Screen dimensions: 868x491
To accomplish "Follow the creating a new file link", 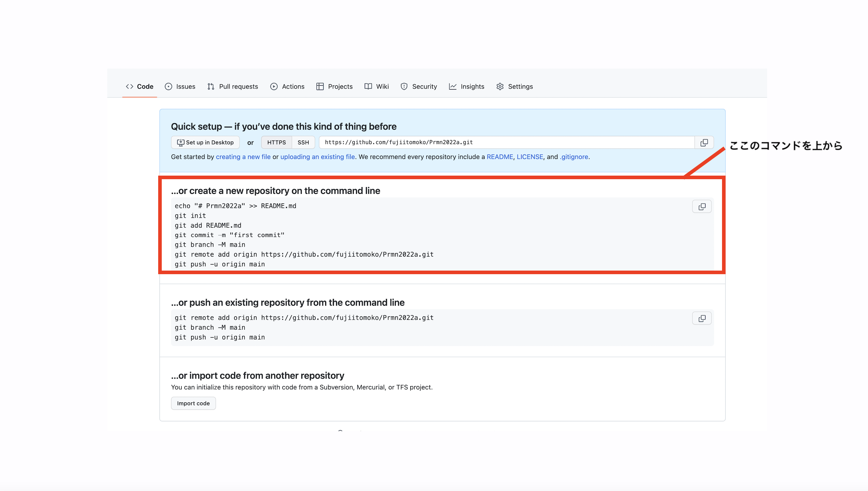I will click(243, 157).
